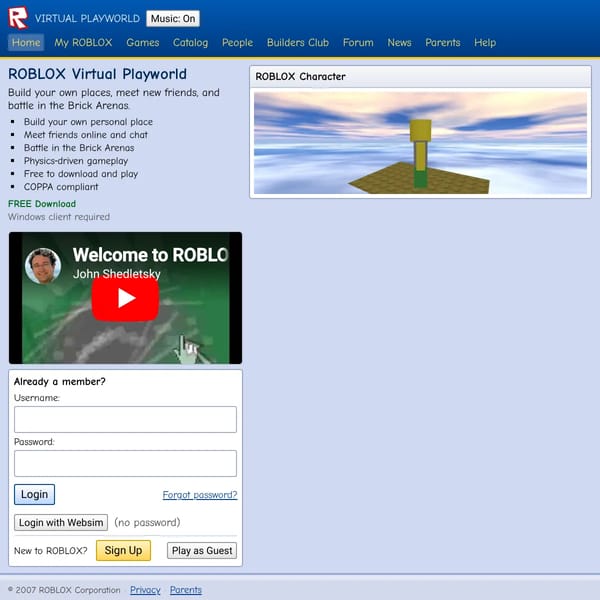Open the Forum link in navigation
Image resolution: width=600 pixels, height=600 pixels.
point(358,42)
